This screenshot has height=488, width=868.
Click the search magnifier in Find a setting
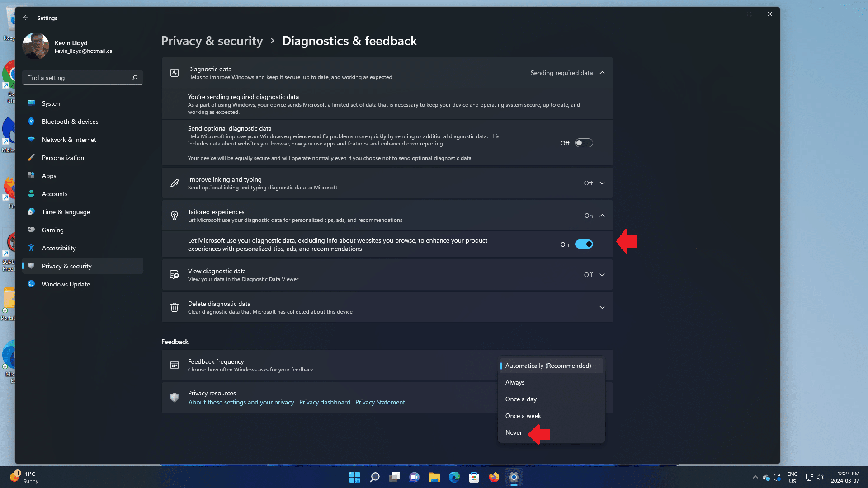click(x=135, y=78)
